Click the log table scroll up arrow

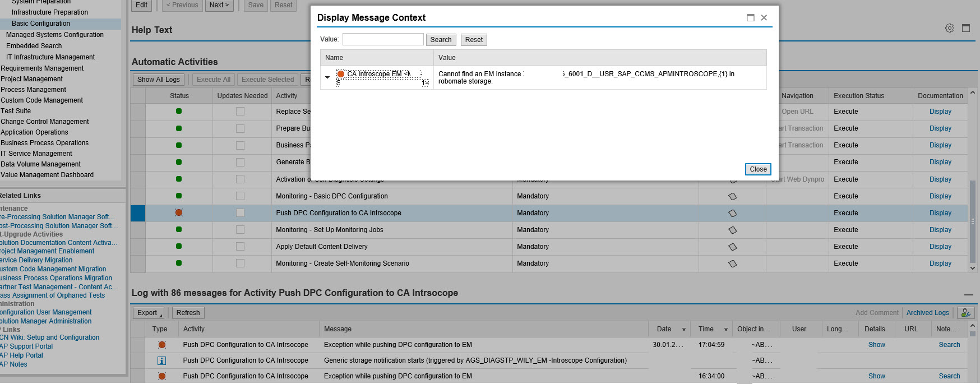973,326
